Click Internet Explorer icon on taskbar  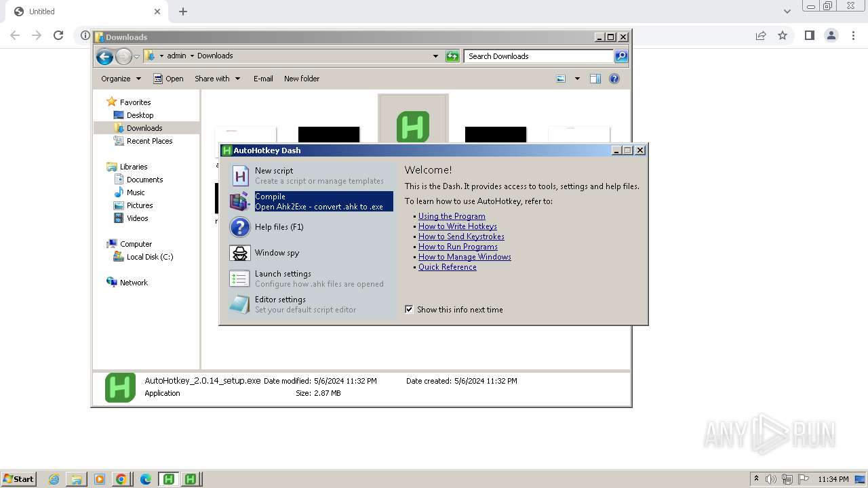[54, 479]
